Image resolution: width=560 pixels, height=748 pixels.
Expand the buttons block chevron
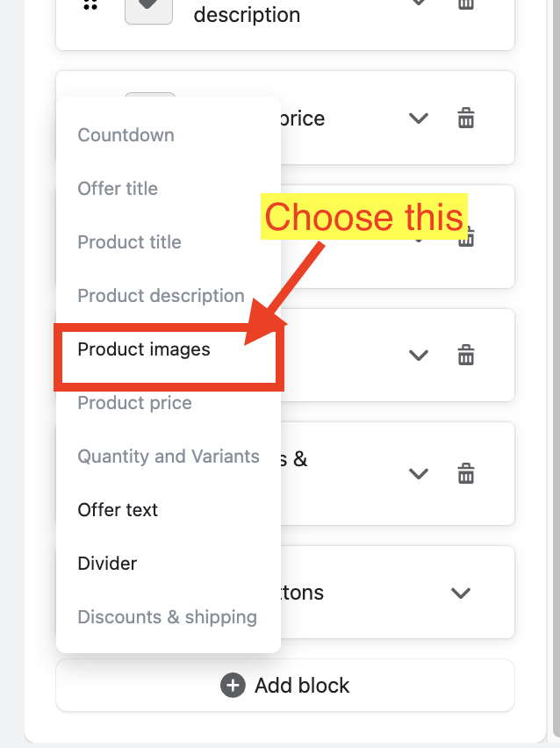[461, 593]
